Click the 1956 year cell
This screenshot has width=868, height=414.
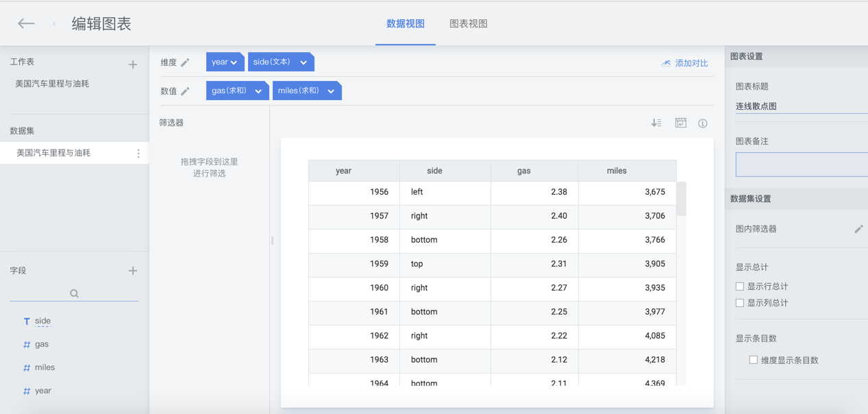[354, 192]
